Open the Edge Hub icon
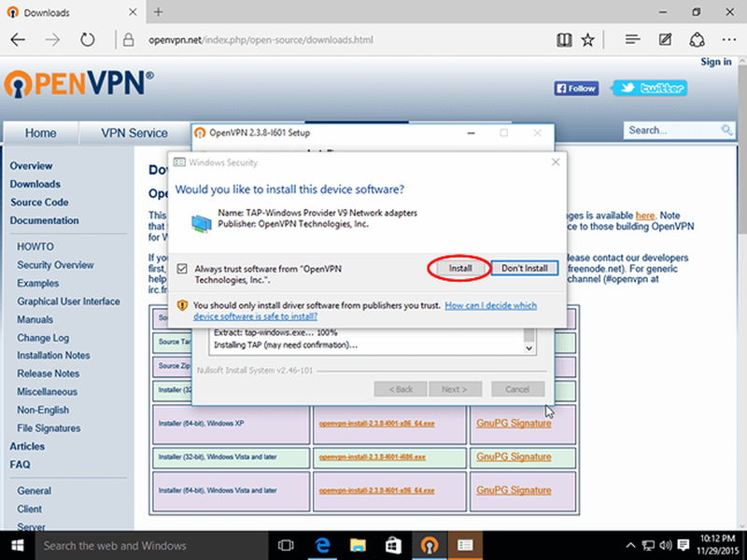747x560 pixels. click(x=633, y=40)
